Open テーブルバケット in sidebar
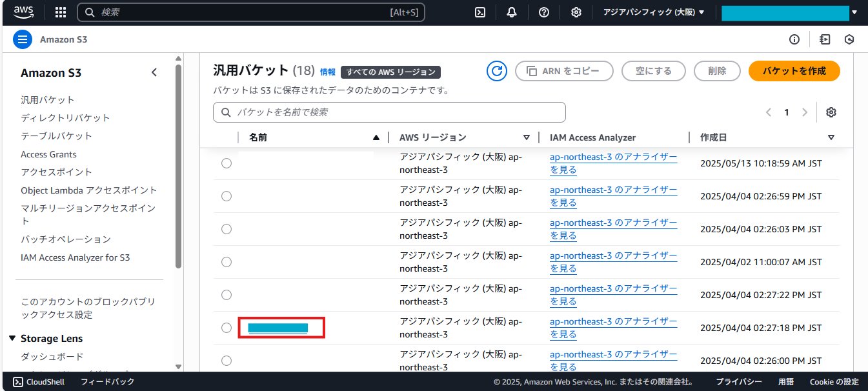 click(56, 136)
